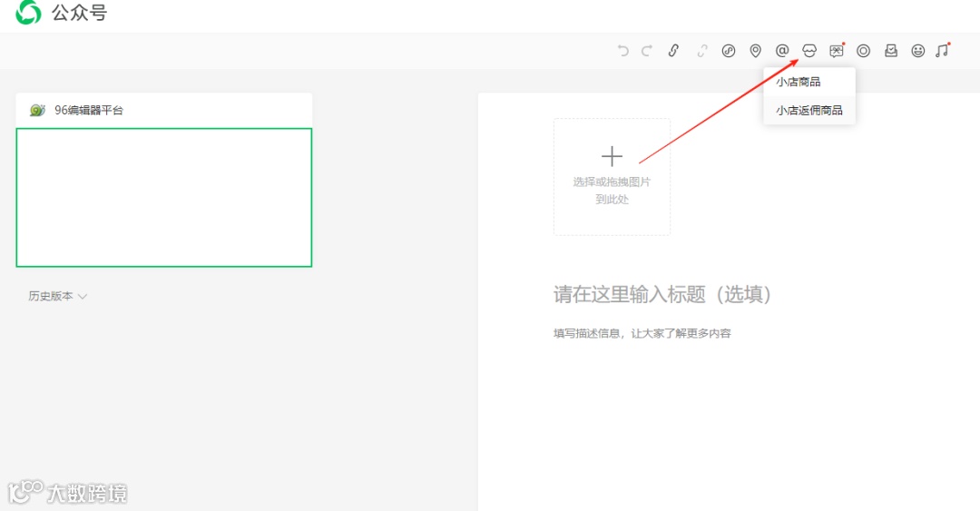Insert a hyperlink with the link icon
The image size is (980, 511).
(x=673, y=51)
